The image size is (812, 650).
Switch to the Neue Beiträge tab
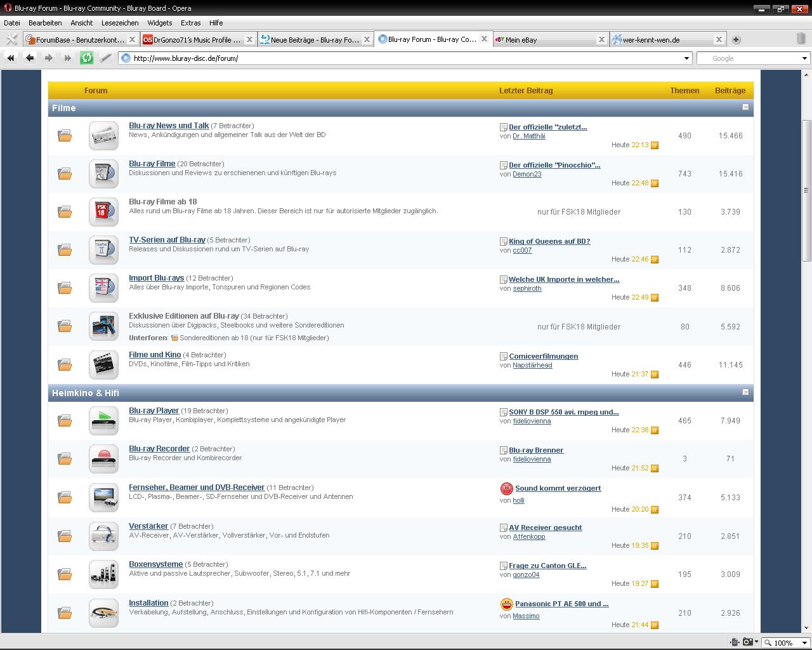coord(315,39)
